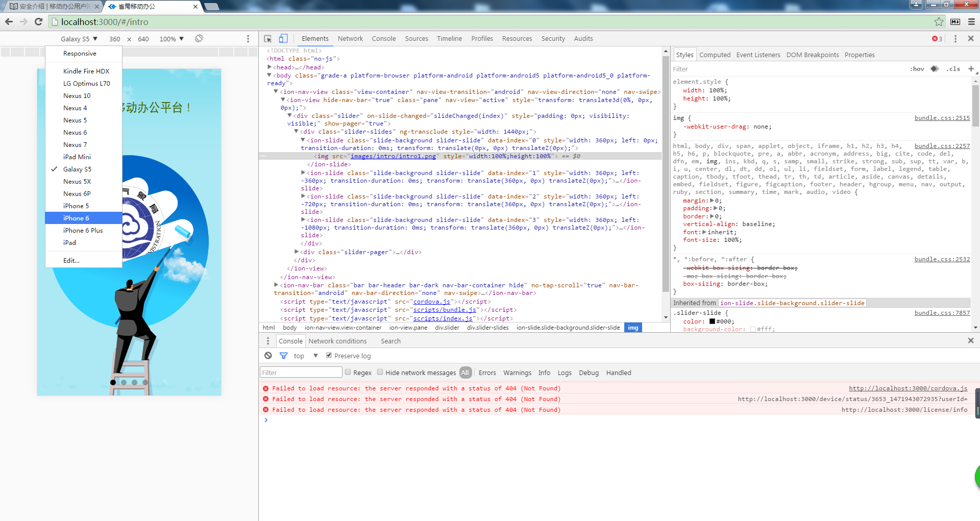Viewport: 980px width, 521px height.
Task: Show only Warnings in console
Action: point(517,373)
